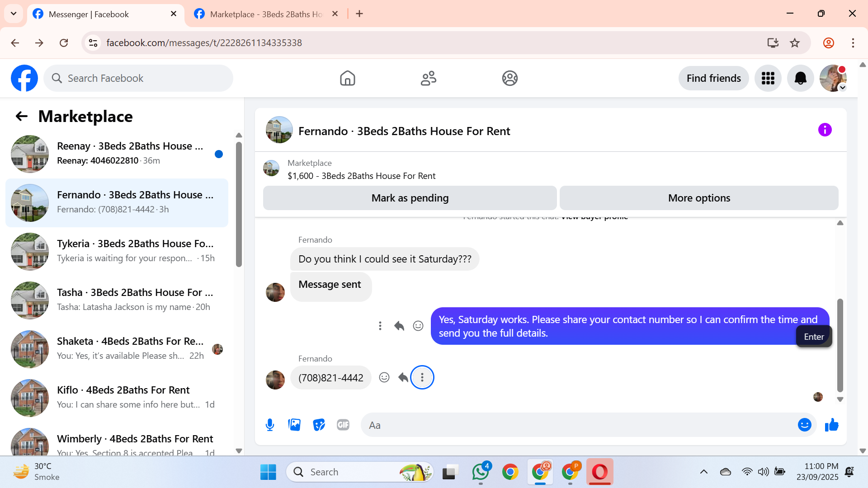View site information icon in address bar
The width and height of the screenshot is (868, 488).
(93, 43)
